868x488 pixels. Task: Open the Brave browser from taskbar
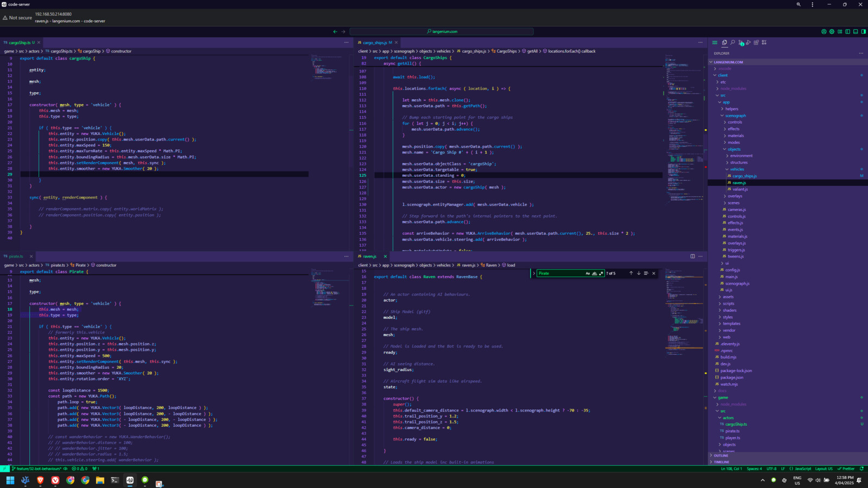40,480
